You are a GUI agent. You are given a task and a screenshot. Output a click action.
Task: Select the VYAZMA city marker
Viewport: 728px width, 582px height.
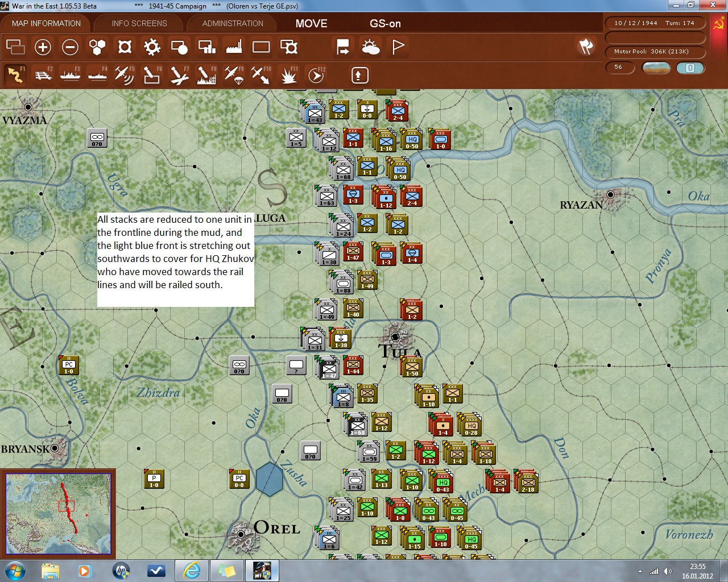(27, 107)
